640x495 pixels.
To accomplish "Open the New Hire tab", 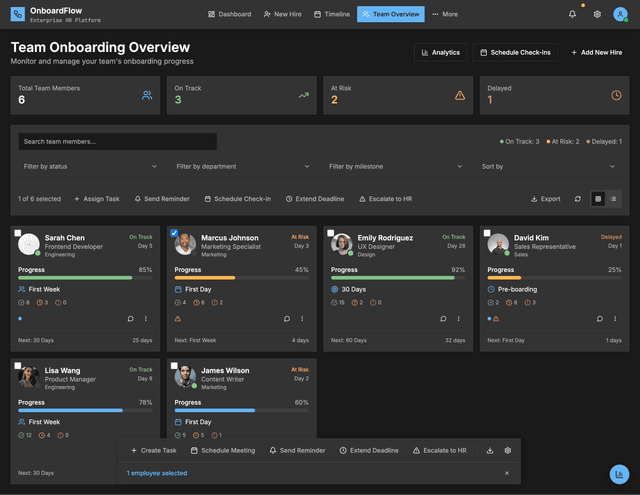I will tap(282, 14).
